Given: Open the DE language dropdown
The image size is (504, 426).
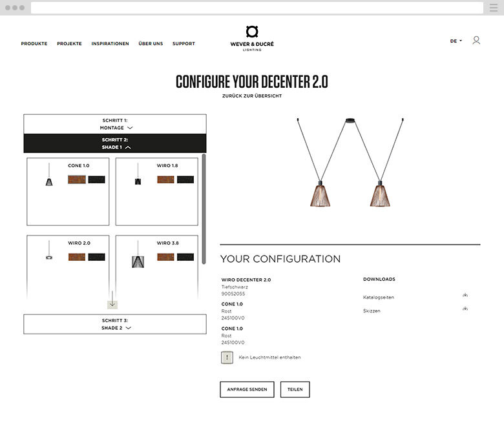Looking at the screenshot, I should click(456, 41).
